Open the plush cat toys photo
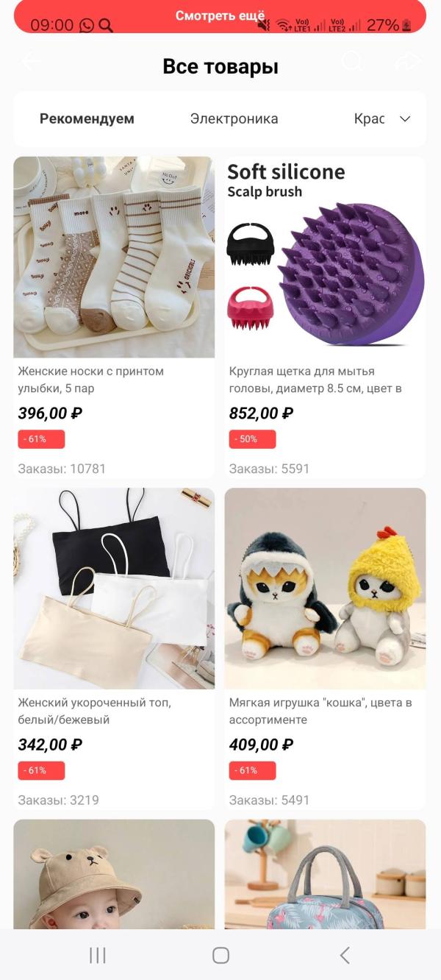 [x=325, y=589]
